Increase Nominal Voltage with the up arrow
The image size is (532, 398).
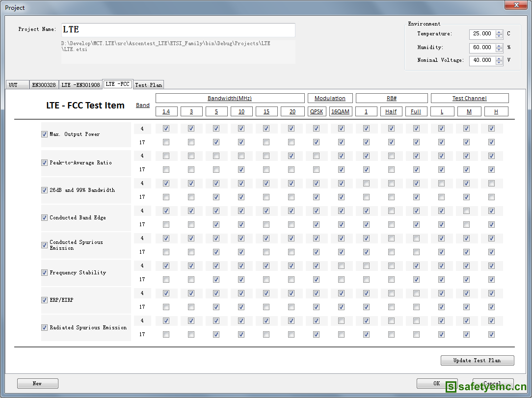pyautogui.click(x=499, y=59)
